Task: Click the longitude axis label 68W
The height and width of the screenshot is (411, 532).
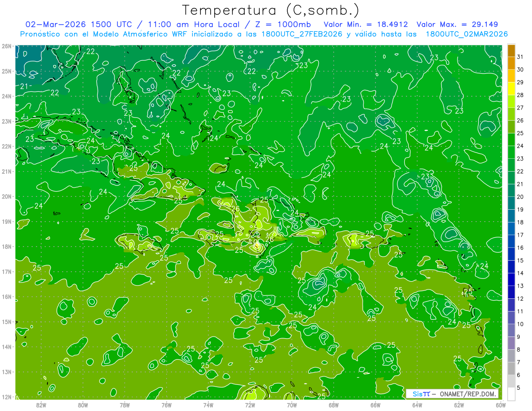Action: click(x=333, y=405)
